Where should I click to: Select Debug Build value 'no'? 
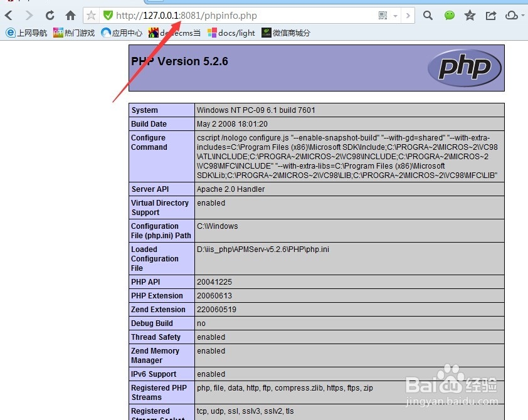[x=201, y=323]
